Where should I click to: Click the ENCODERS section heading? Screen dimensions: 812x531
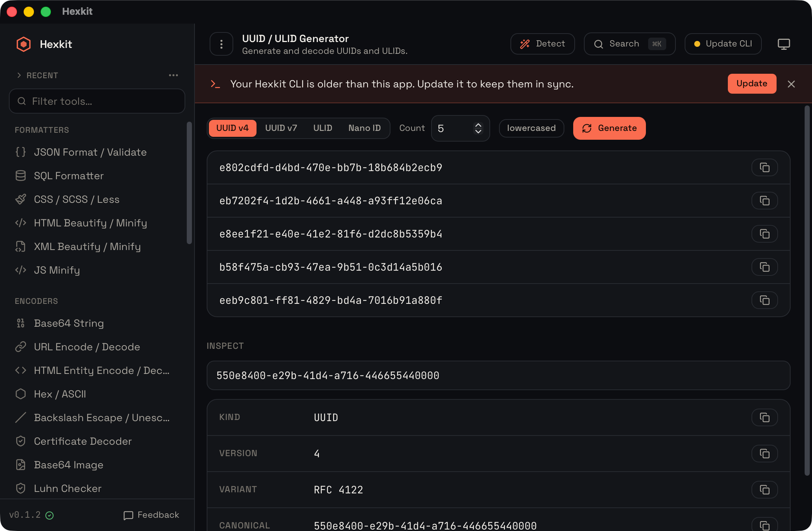36,301
